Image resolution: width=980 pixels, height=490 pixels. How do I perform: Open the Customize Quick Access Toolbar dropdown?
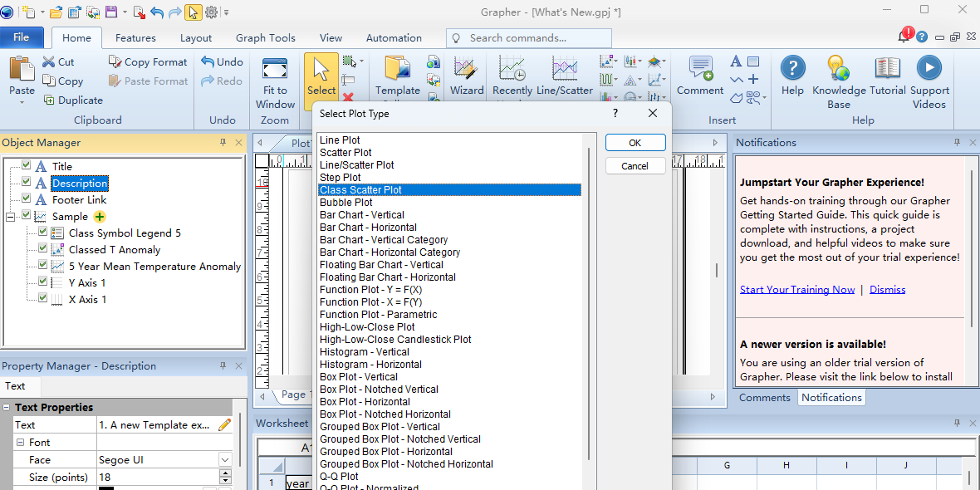226,12
